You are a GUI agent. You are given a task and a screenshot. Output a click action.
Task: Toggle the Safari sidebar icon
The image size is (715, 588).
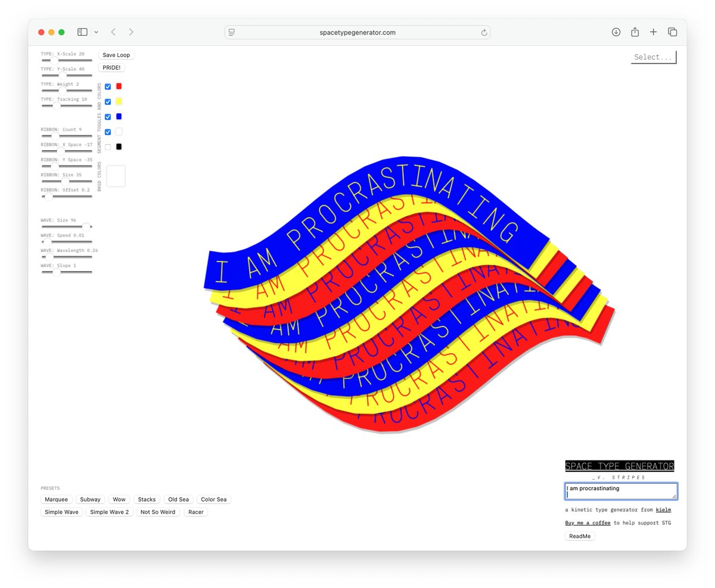82,32
